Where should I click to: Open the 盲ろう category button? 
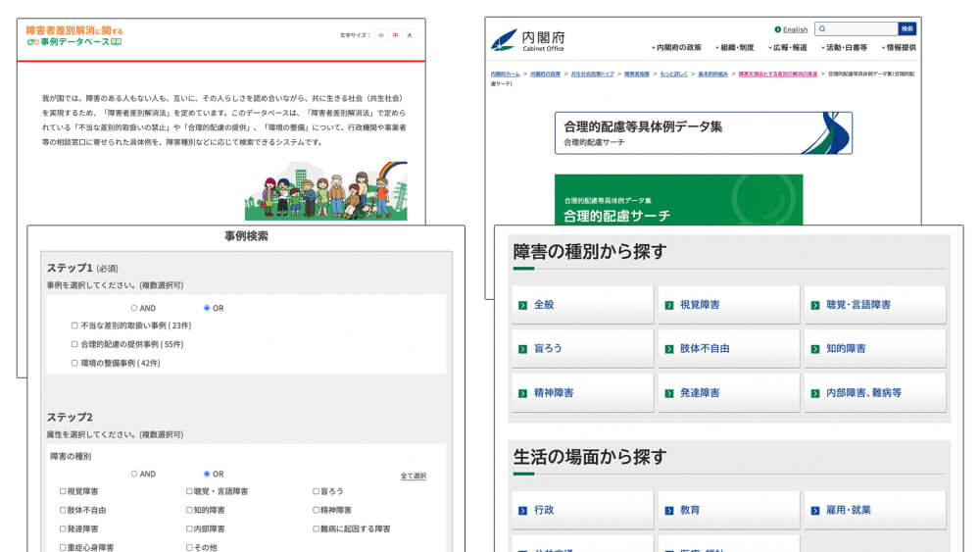point(582,349)
